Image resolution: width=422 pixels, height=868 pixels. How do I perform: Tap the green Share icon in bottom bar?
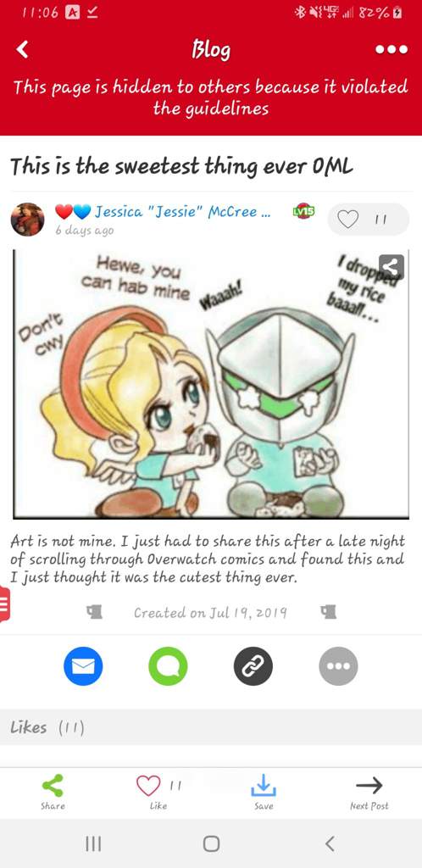click(x=53, y=792)
